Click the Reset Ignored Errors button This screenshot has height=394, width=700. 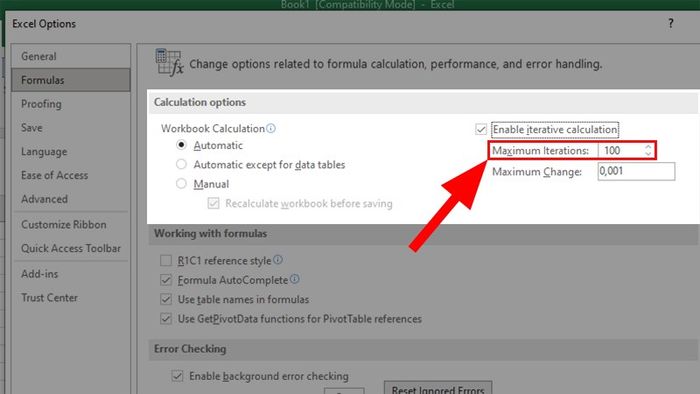pyautogui.click(x=438, y=388)
